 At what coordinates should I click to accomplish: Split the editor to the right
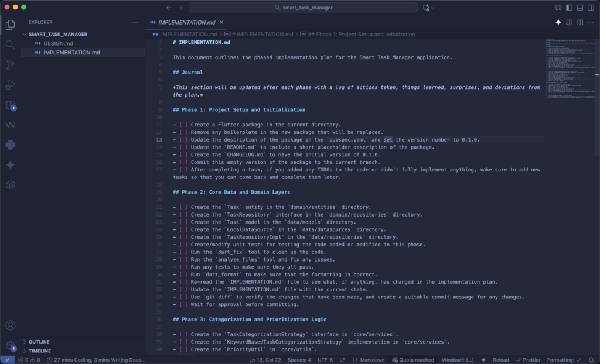pyautogui.click(x=579, y=22)
